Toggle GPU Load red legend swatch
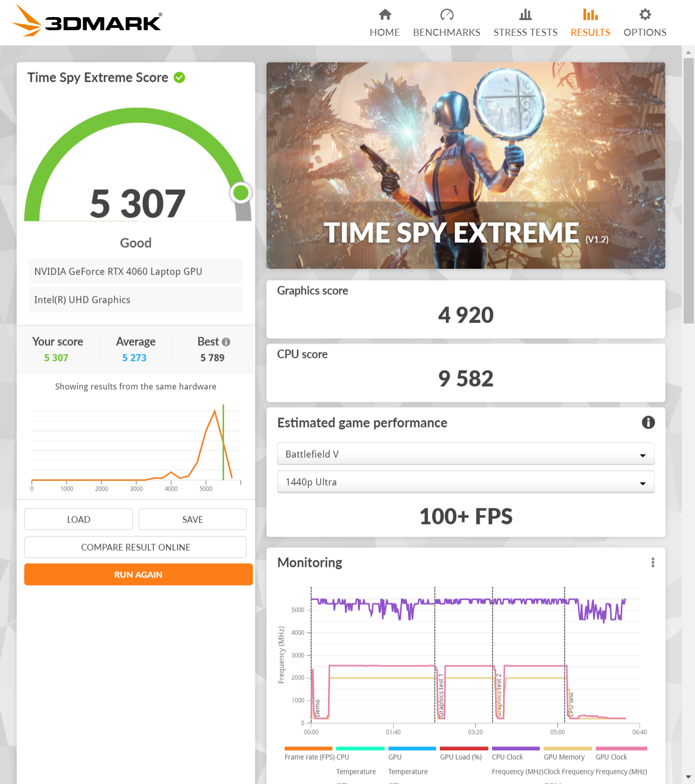Viewport: 695px width, 784px height. [464, 749]
